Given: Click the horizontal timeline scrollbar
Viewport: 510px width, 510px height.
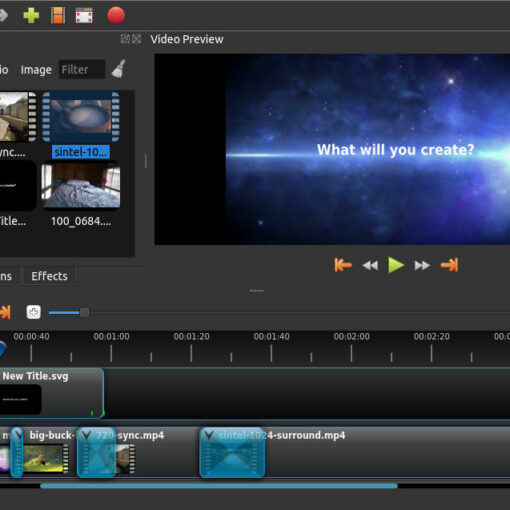Looking at the screenshot, I should [x=219, y=486].
